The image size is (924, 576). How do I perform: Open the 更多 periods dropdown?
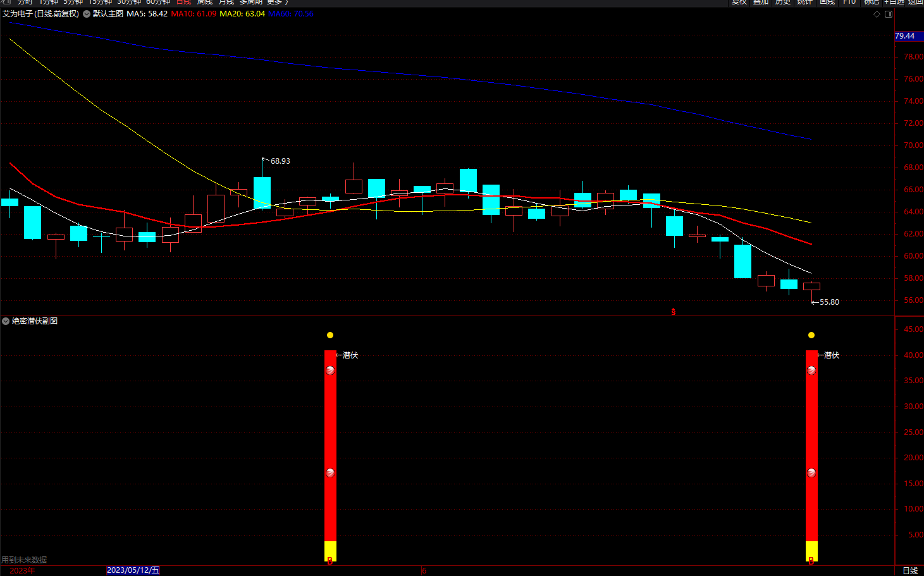coord(277,3)
